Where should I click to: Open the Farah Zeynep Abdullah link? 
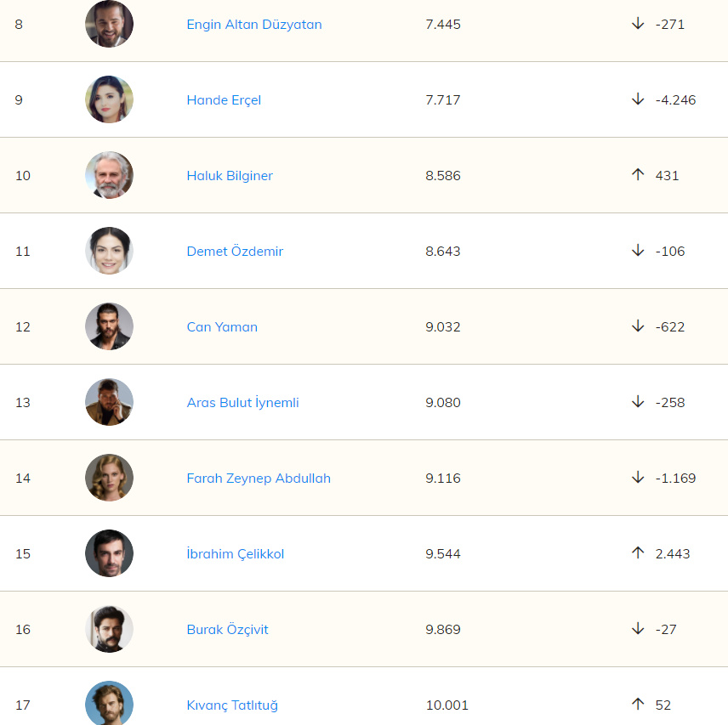[x=259, y=479]
